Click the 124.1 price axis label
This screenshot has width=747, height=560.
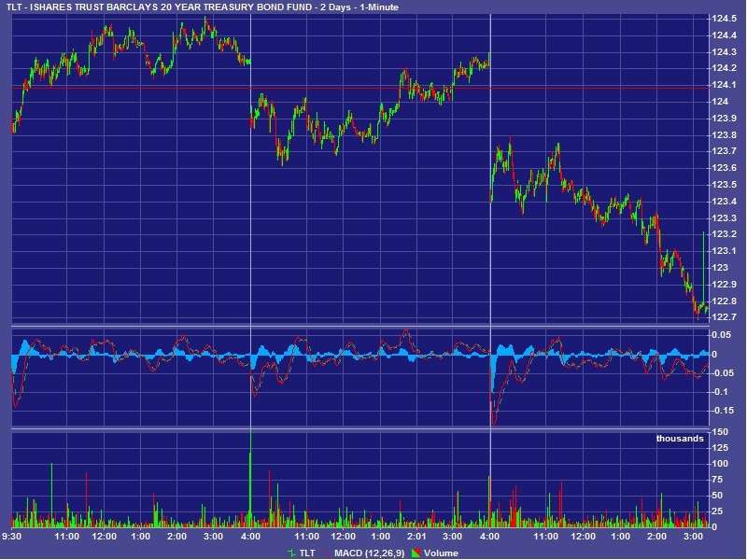(723, 85)
